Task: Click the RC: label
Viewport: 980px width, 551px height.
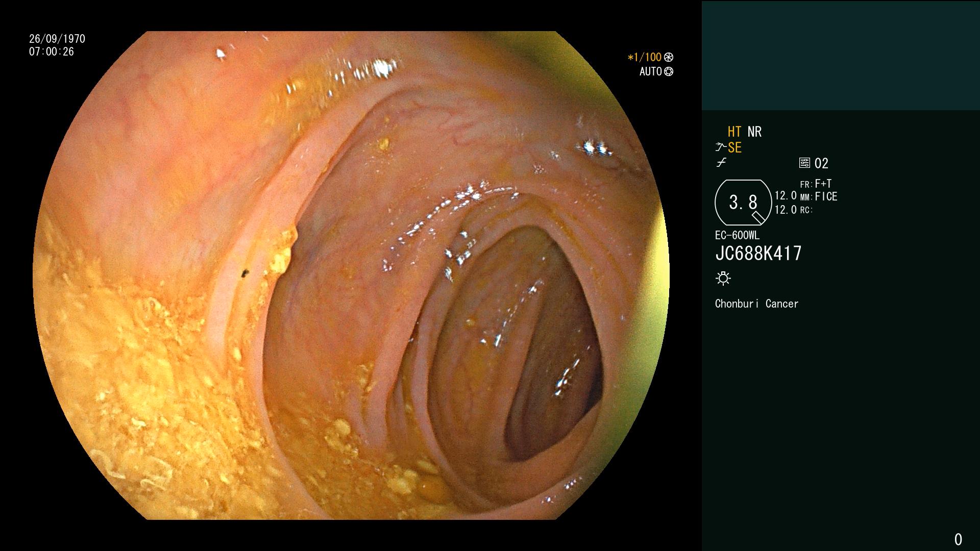Action: click(x=806, y=210)
